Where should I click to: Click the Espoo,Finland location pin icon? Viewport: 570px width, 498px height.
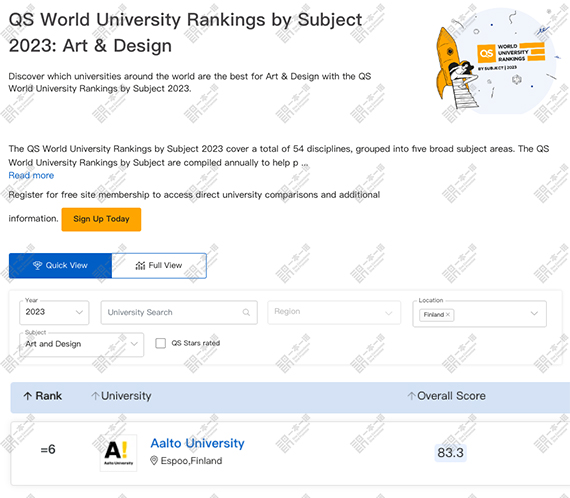154,461
